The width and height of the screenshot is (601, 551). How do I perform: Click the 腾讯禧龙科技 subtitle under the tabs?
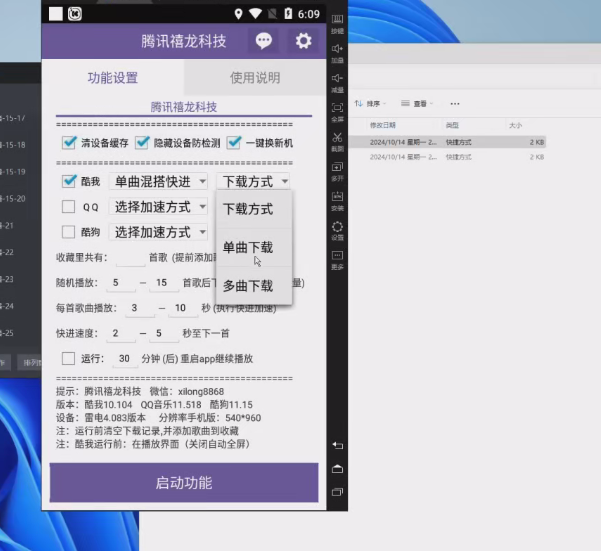(x=184, y=107)
